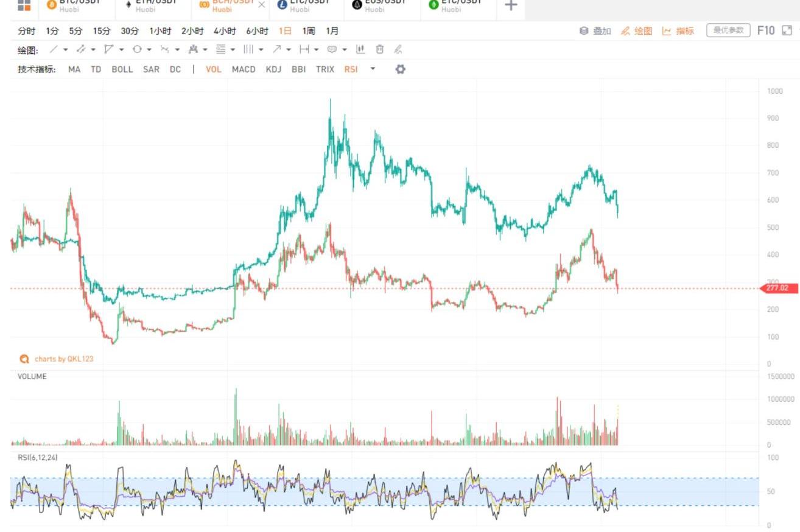The width and height of the screenshot is (800, 532).
Task: Expand the arrow tool dropdown
Action: [x=289, y=49]
